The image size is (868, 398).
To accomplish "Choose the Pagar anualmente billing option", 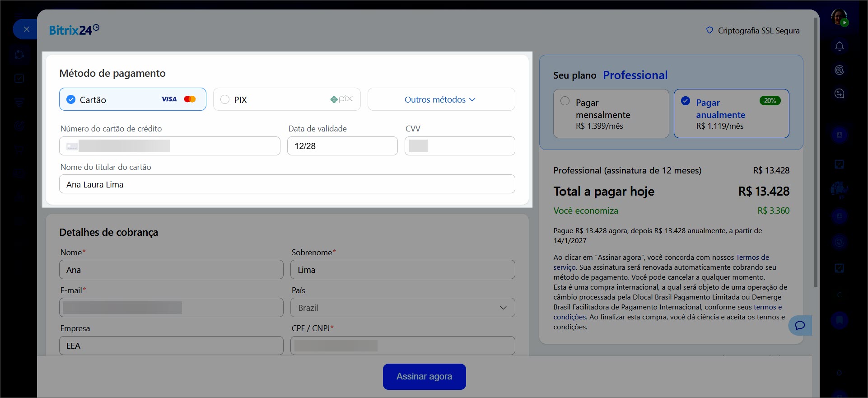I will pos(686,101).
